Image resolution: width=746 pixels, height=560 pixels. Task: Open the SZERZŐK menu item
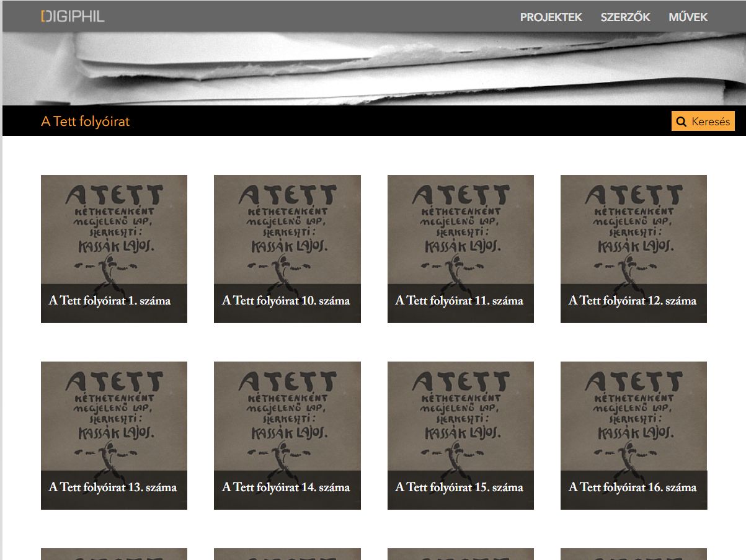pyautogui.click(x=625, y=17)
